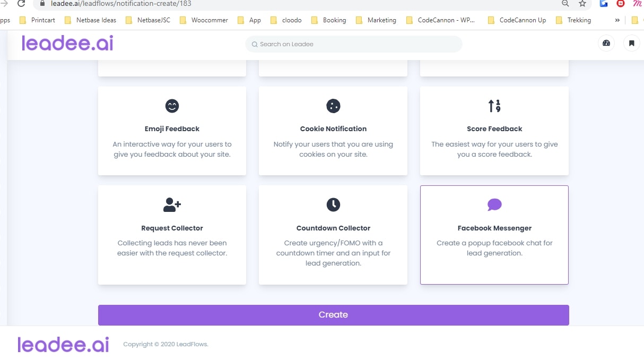Screen dimensions: 644x359
Task: Open the Marketing bookmarks folder
Action: coord(381,20)
